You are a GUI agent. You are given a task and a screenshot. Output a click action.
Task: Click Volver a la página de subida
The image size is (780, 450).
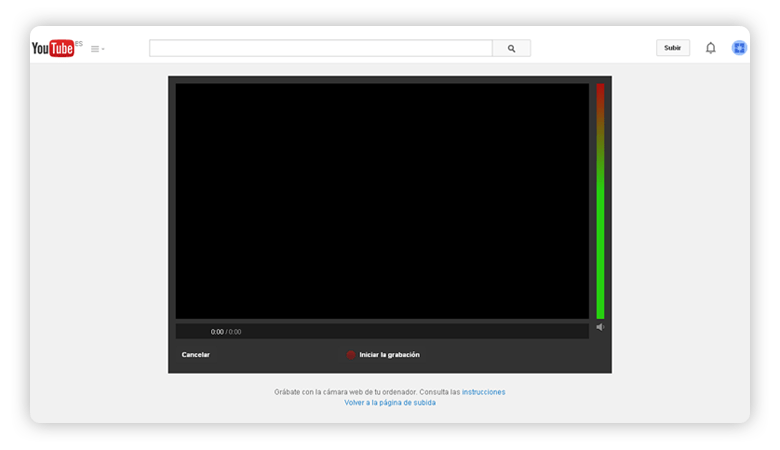point(390,403)
